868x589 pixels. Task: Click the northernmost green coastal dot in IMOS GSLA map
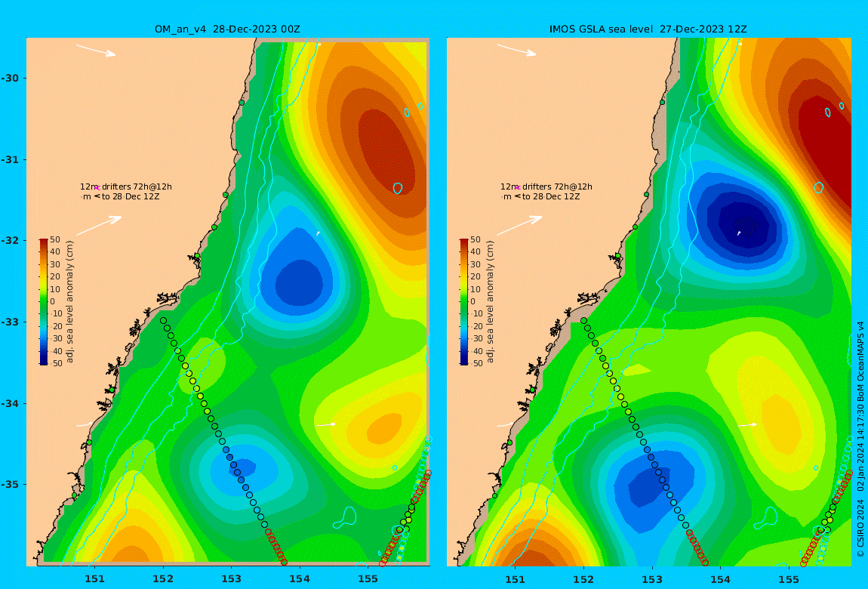tap(662, 103)
